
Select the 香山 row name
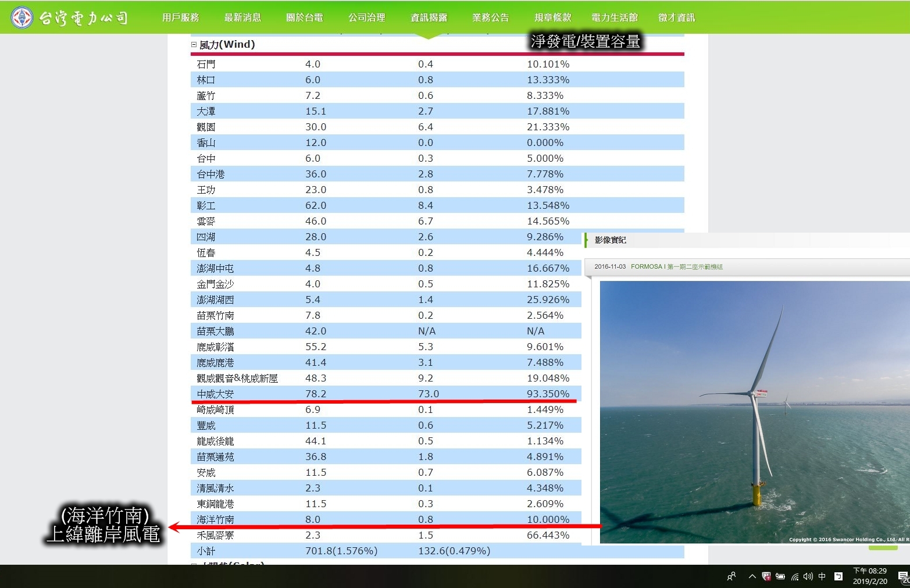pos(206,142)
